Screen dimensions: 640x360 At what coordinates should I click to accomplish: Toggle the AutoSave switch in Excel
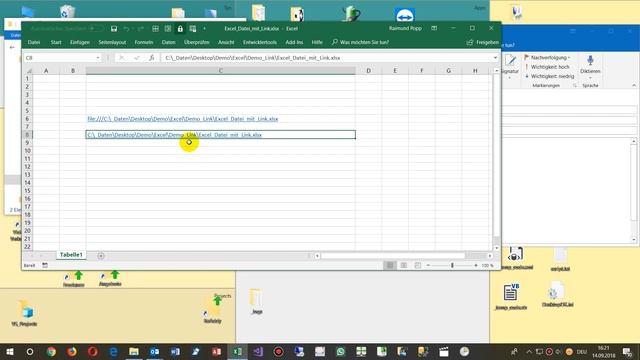tap(96, 29)
